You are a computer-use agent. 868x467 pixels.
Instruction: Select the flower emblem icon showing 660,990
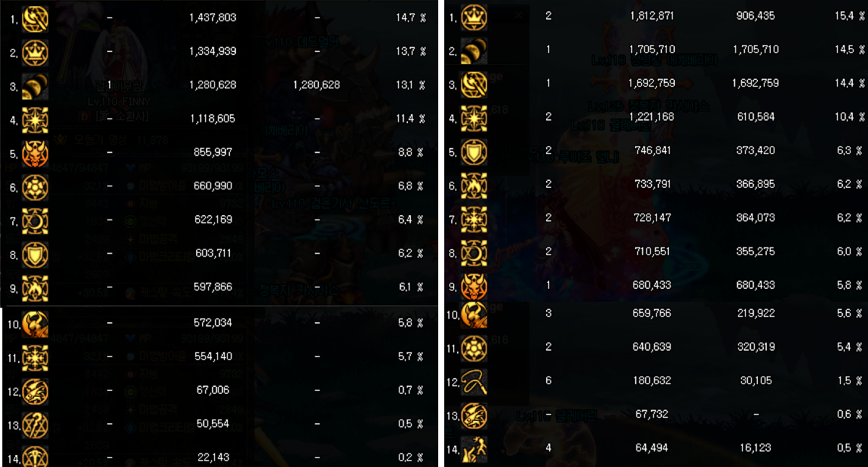(35, 187)
